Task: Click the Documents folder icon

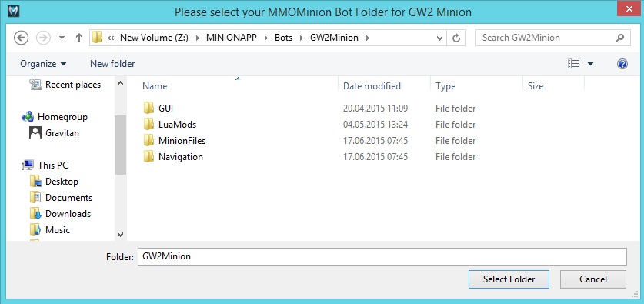Action: click(35, 198)
